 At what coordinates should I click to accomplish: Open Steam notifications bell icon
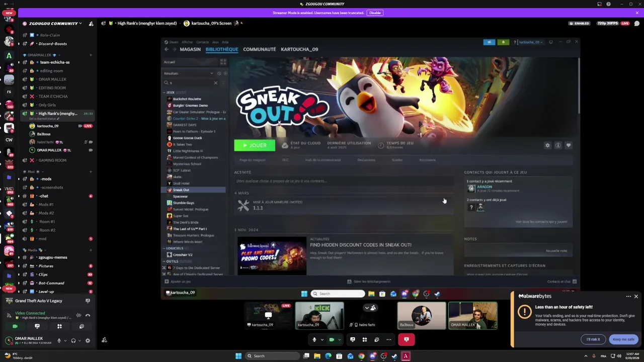pyautogui.click(x=503, y=42)
